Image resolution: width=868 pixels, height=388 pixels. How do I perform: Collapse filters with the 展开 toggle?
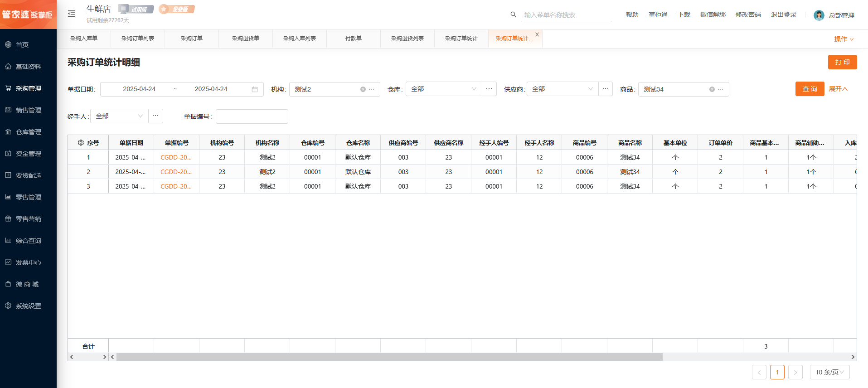(838, 89)
